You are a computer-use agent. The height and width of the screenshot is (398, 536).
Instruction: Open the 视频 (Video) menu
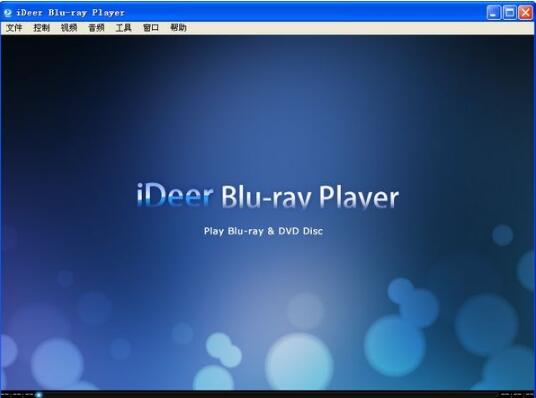69,28
